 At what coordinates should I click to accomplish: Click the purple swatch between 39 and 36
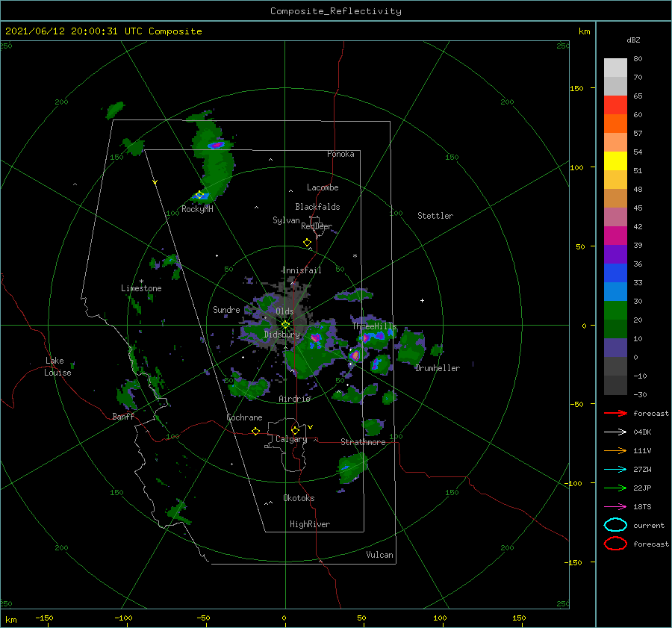tap(615, 255)
